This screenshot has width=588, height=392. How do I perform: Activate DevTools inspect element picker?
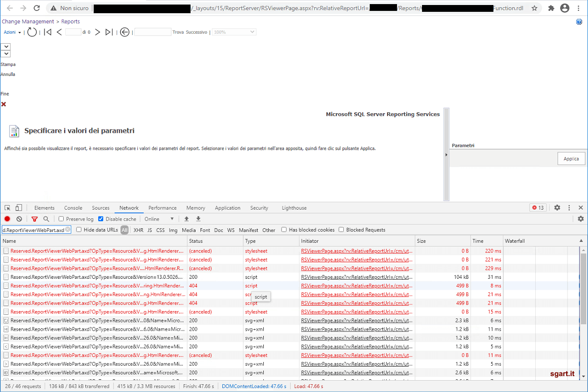click(8, 208)
